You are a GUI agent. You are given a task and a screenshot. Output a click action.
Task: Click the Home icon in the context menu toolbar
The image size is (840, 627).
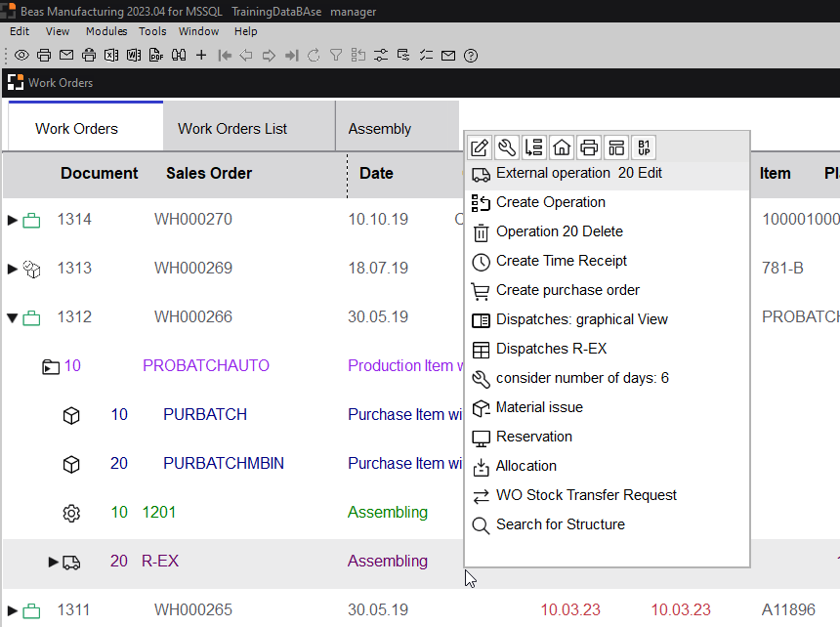(x=561, y=146)
